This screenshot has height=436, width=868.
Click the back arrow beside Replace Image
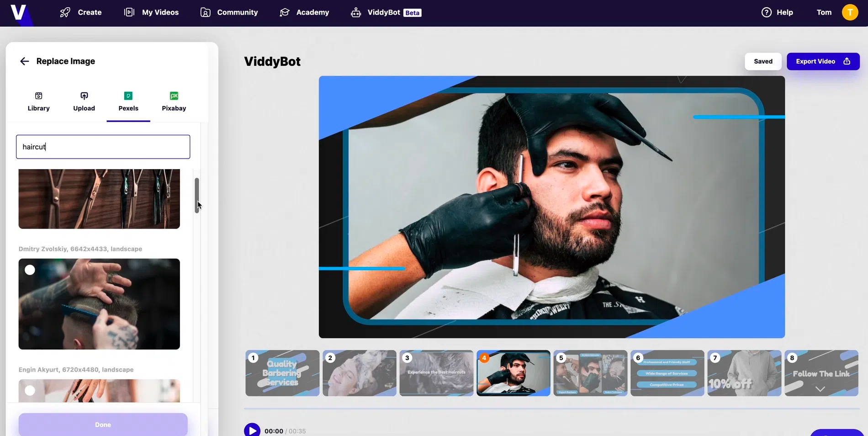coord(25,61)
